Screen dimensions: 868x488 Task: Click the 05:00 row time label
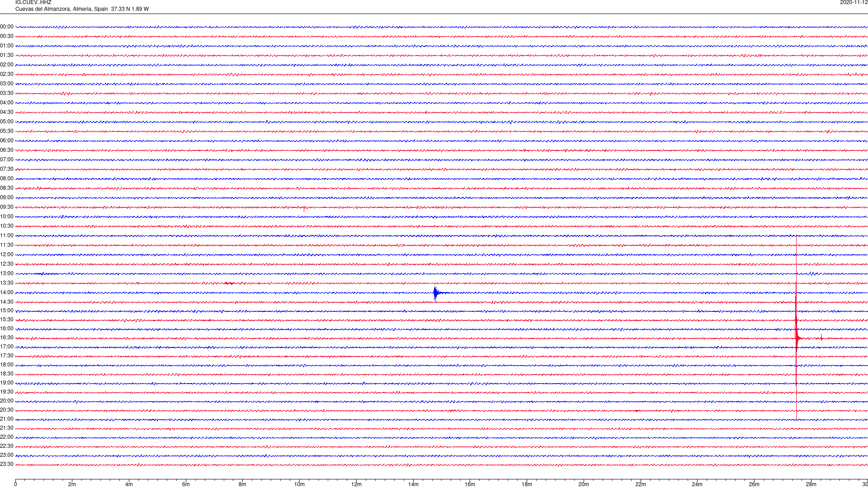pos(7,122)
